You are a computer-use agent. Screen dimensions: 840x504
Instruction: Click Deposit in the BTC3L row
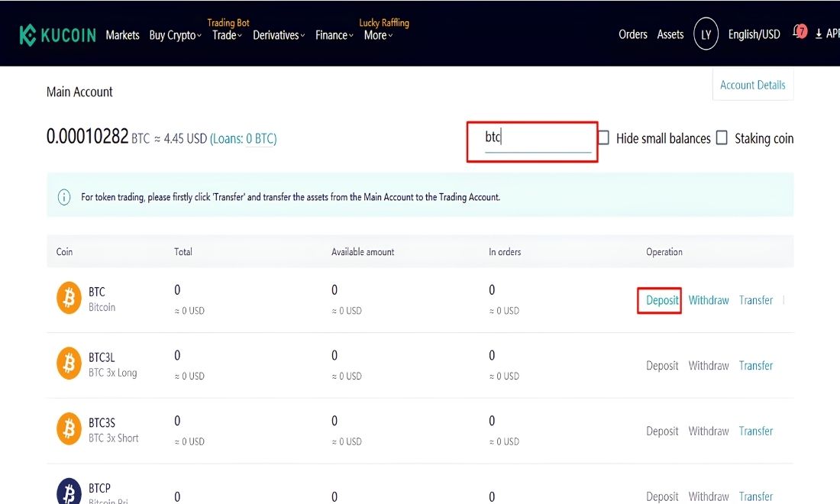(x=662, y=366)
